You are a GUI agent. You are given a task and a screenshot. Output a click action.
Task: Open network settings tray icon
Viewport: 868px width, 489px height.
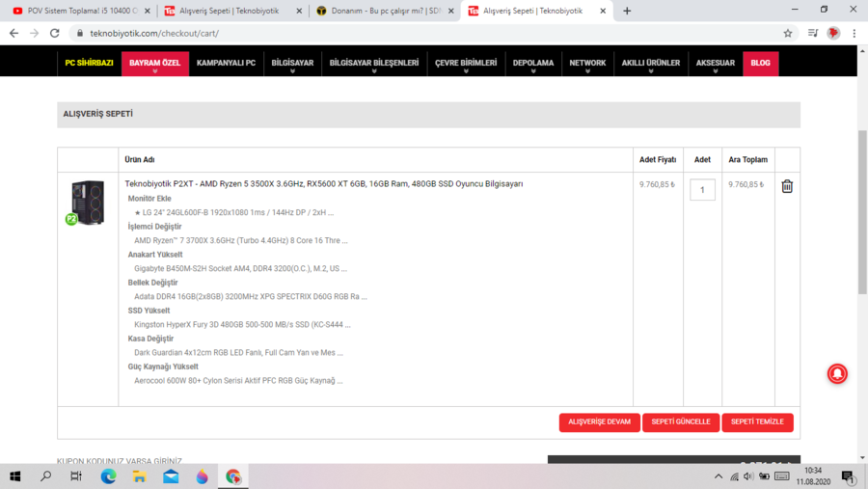(x=734, y=476)
